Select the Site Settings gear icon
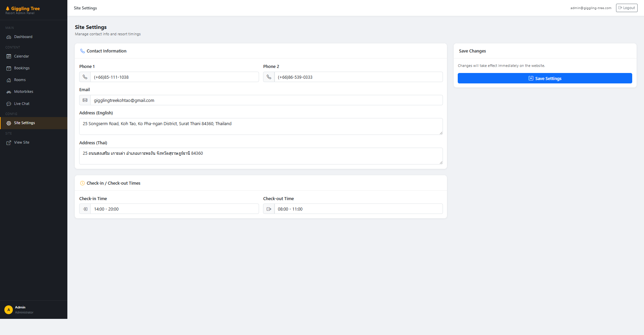Viewport: 644px width, 335px height. [x=9, y=123]
